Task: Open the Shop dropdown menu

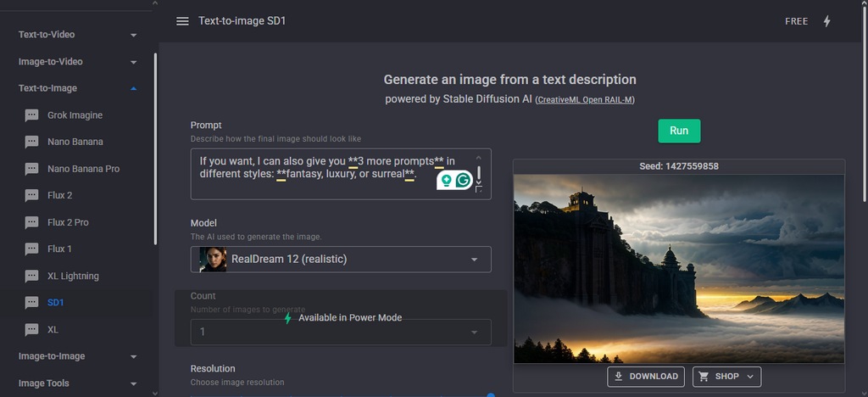Action: pos(726,377)
